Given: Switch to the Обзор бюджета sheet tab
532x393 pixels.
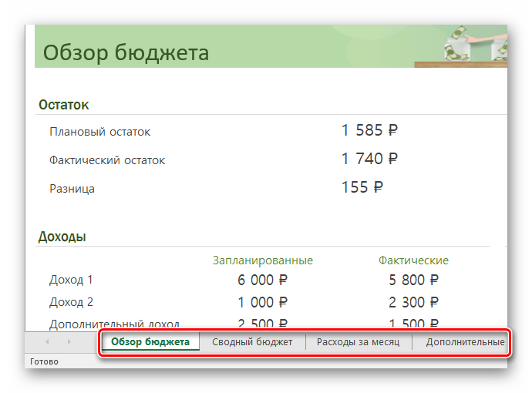Looking at the screenshot, I should (x=150, y=341).
